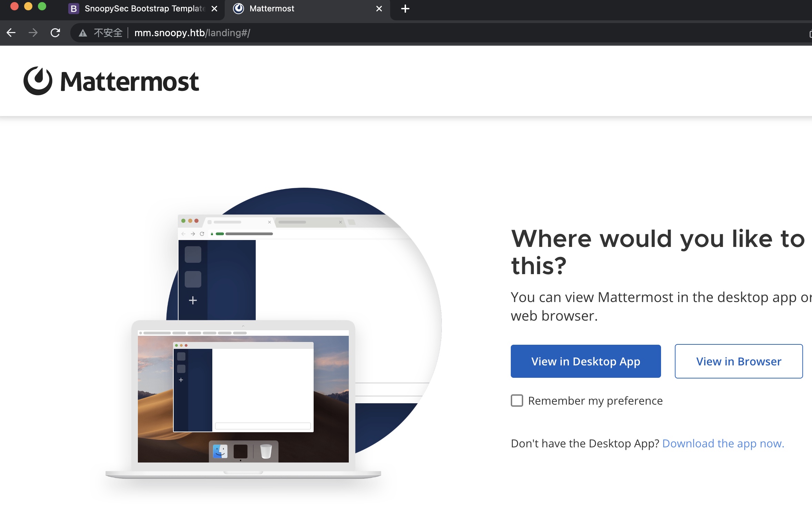
Task: Click the not-secure warning triangle icon
Action: [83, 33]
